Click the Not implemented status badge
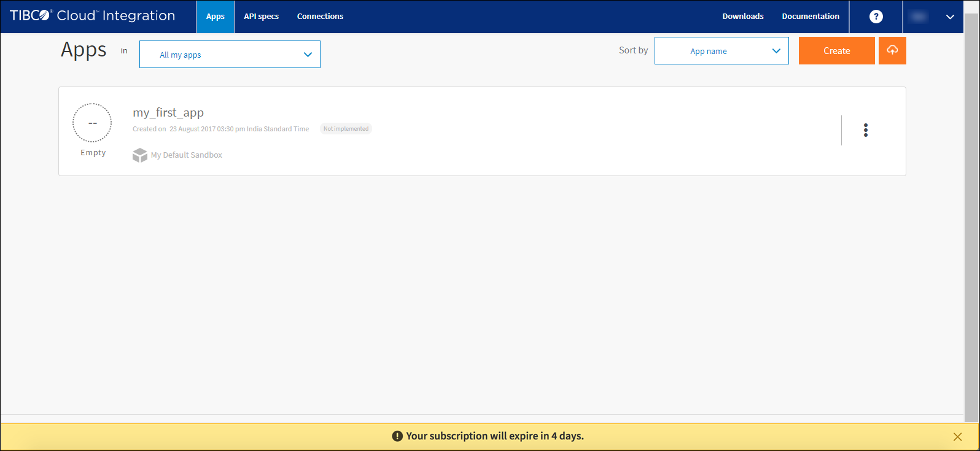The height and width of the screenshot is (451, 980). pos(346,129)
